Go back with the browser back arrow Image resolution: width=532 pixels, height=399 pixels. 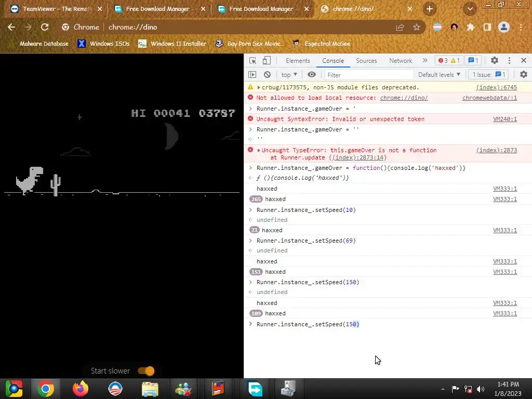11,27
